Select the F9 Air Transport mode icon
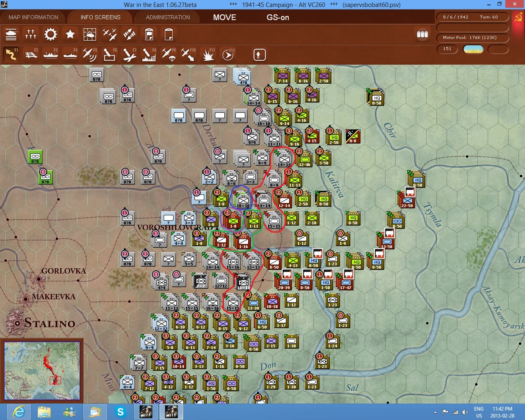The height and width of the screenshot is (420, 525). click(169, 55)
